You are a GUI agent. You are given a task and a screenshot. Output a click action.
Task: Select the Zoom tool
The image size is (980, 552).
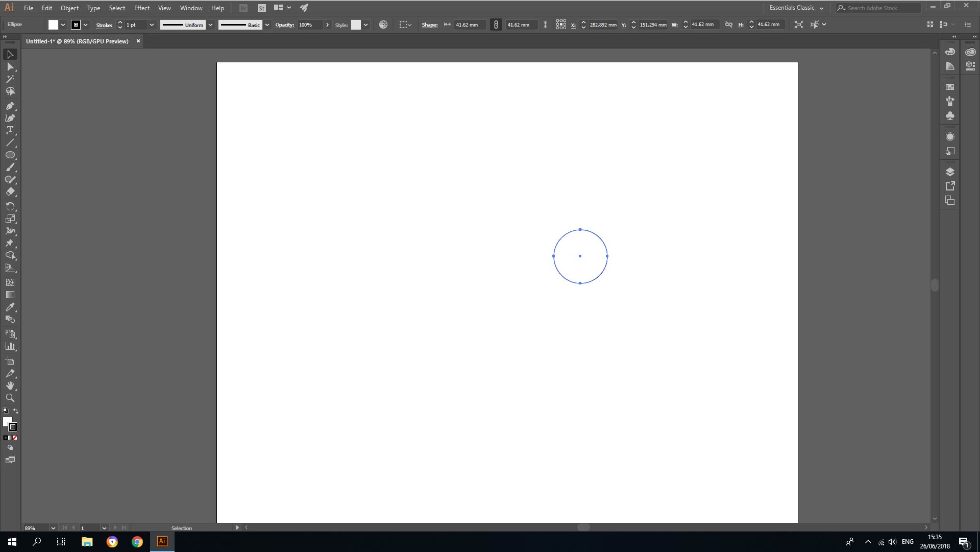pos(10,398)
